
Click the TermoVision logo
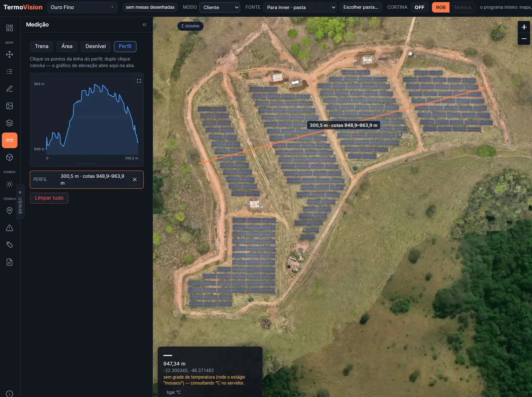(x=23, y=7)
